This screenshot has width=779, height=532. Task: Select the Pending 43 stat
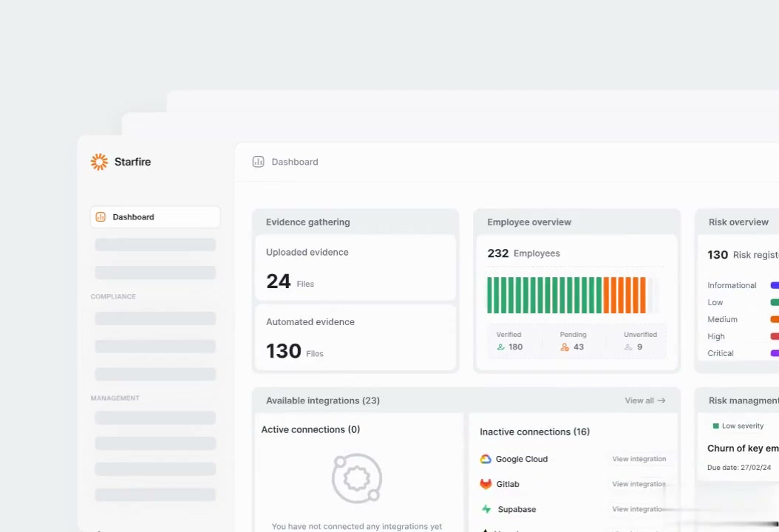(573, 341)
